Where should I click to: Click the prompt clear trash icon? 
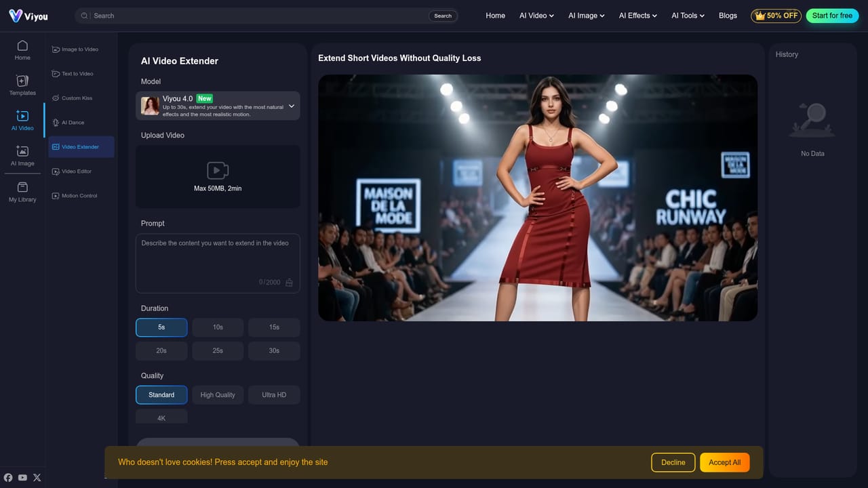[x=289, y=282]
